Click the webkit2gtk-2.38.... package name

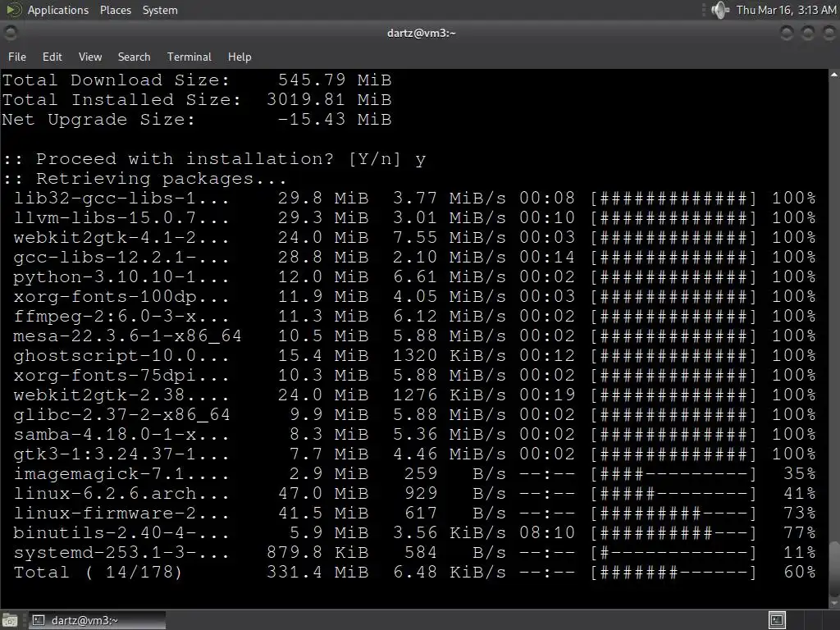point(121,395)
